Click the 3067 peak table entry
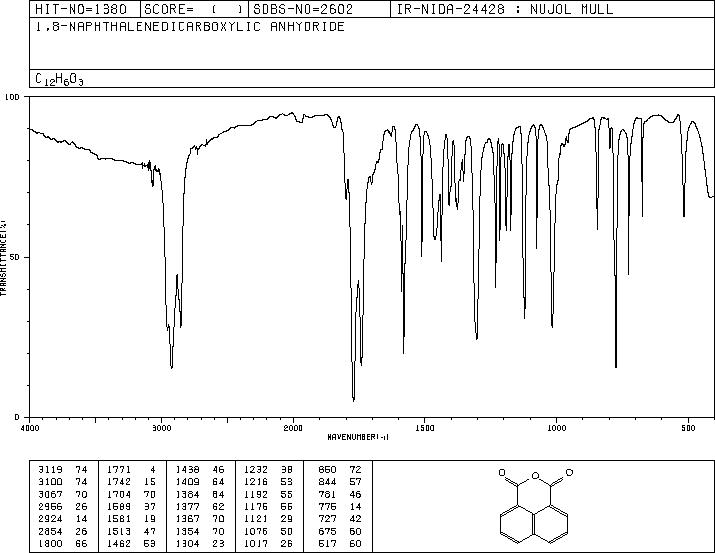This screenshot has height=553, width=715. point(62,494)
